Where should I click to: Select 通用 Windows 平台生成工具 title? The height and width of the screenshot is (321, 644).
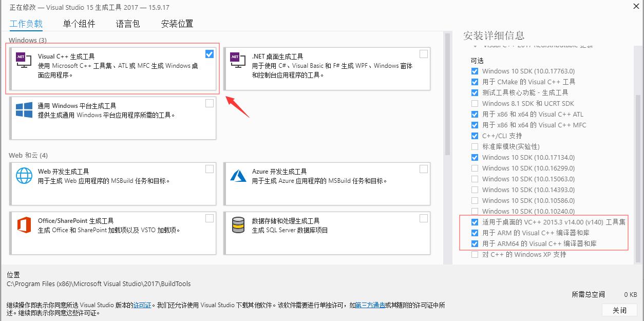(x=77, y=106)
